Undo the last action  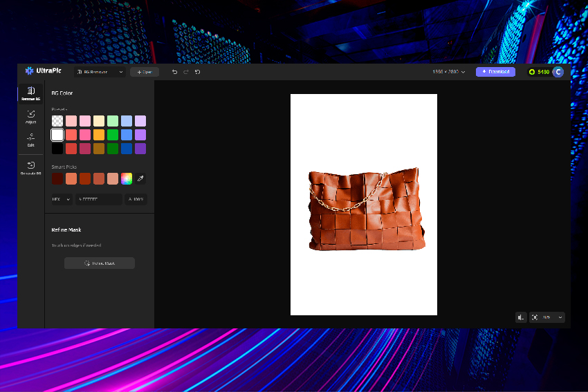pyautogui.click(x=174, y=72)
